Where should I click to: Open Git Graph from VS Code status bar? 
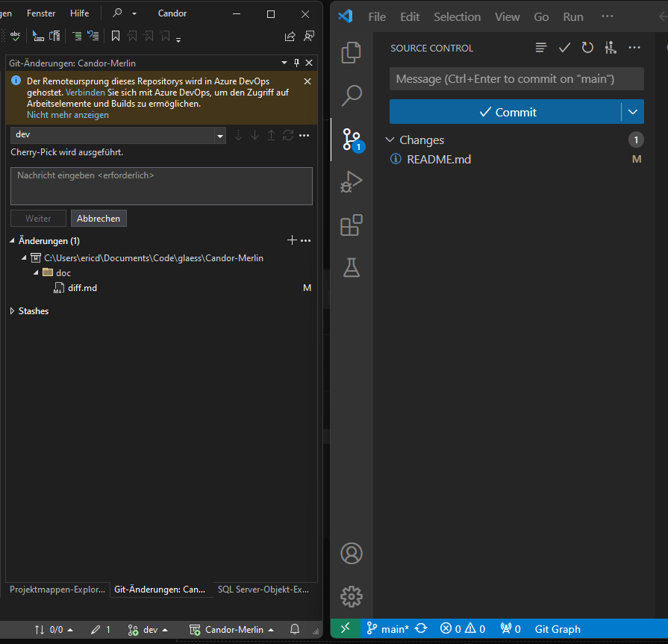558,628
